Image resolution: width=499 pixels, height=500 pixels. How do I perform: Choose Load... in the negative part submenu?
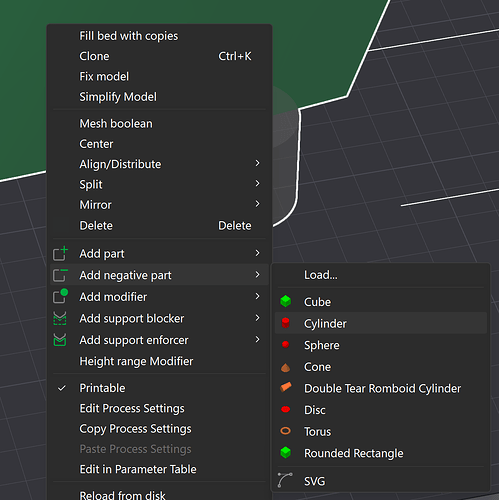coord(320,275)
